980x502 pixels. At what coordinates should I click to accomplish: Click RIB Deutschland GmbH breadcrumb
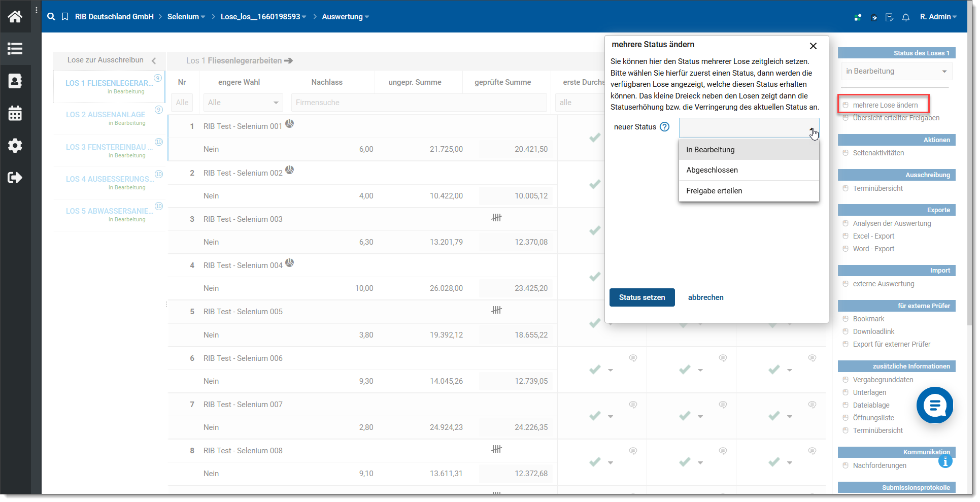click(x=114, y=17)
